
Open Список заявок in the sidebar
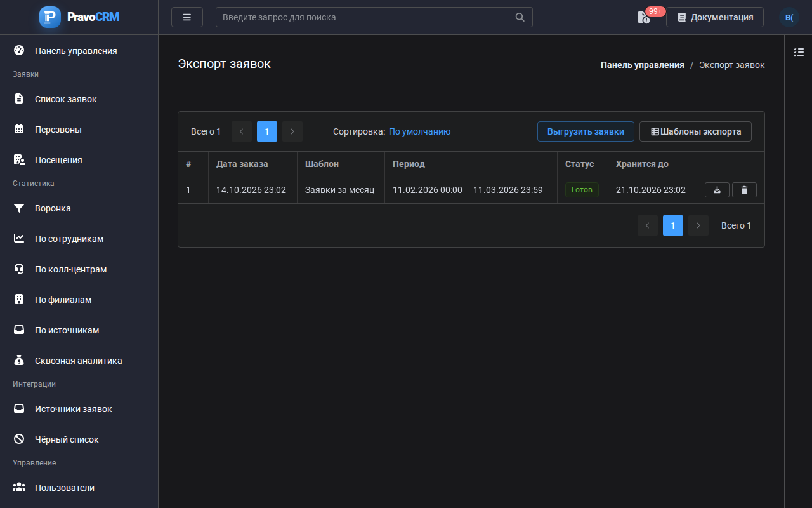point(79,99)
